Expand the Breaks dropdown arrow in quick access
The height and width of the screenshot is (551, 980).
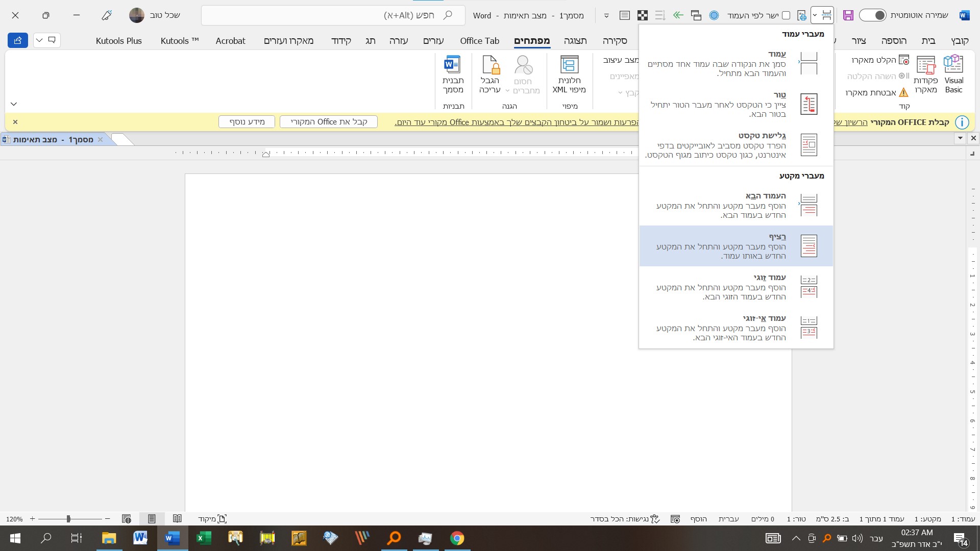(815, 15)
